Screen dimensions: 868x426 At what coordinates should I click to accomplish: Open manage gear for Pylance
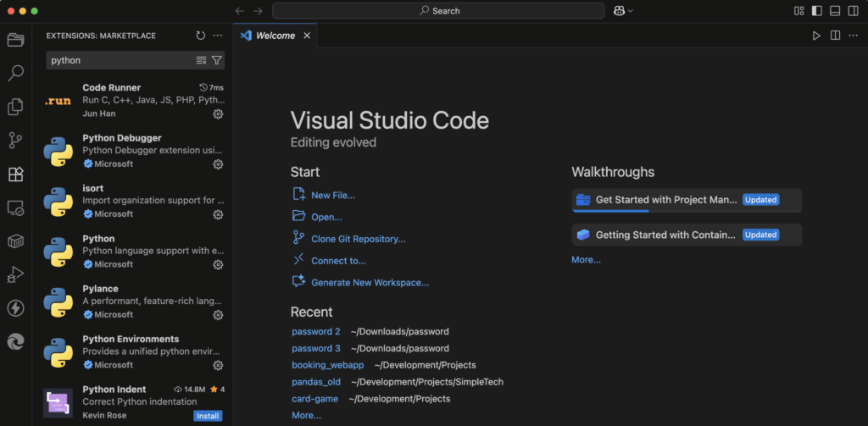pos(218,315)
